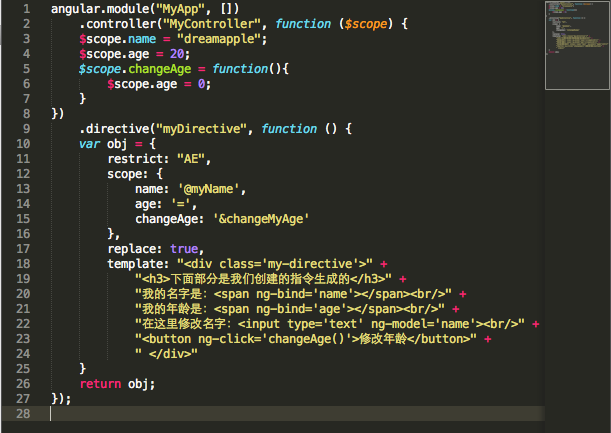This screenshot has width=611, height=433.
Task: Click the "MyApp" module name string
Action: point(166,8)
